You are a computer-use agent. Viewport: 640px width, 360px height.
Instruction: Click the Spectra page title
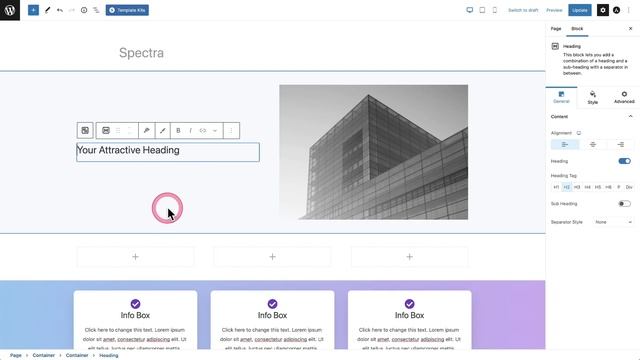pos(141,53)
